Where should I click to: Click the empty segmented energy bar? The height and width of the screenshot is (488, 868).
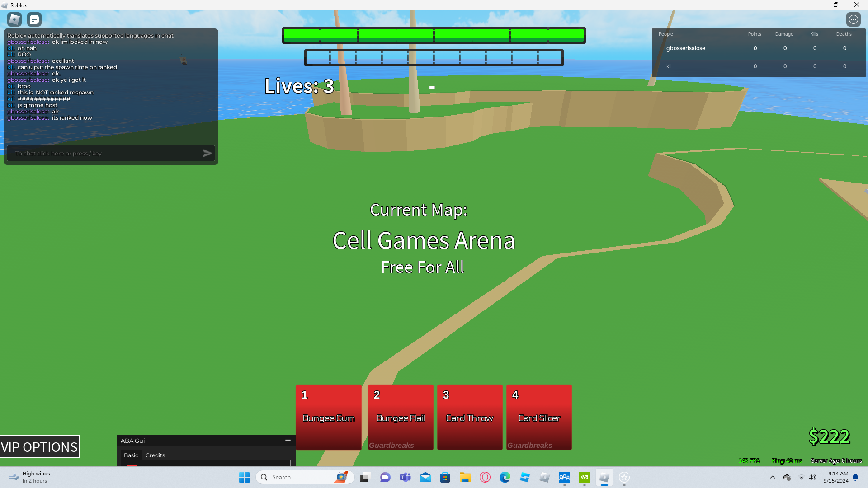click(x=434, y=57)
